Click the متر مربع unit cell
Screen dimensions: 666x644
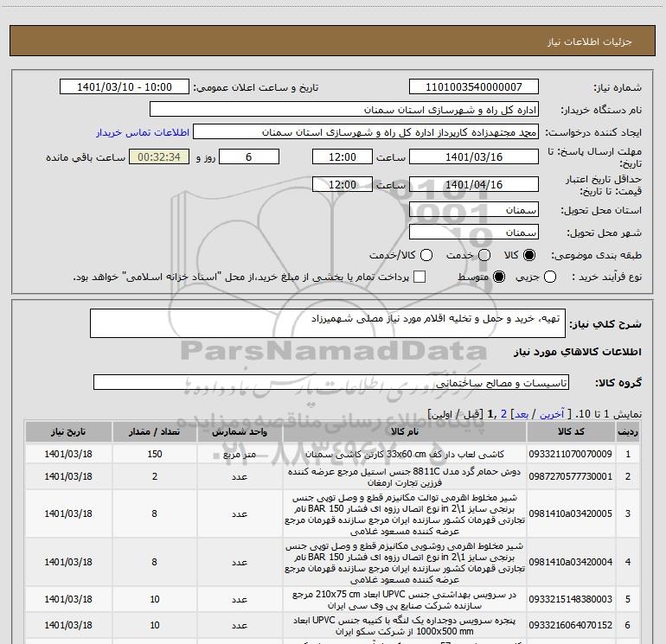click(x=240, y=454)
